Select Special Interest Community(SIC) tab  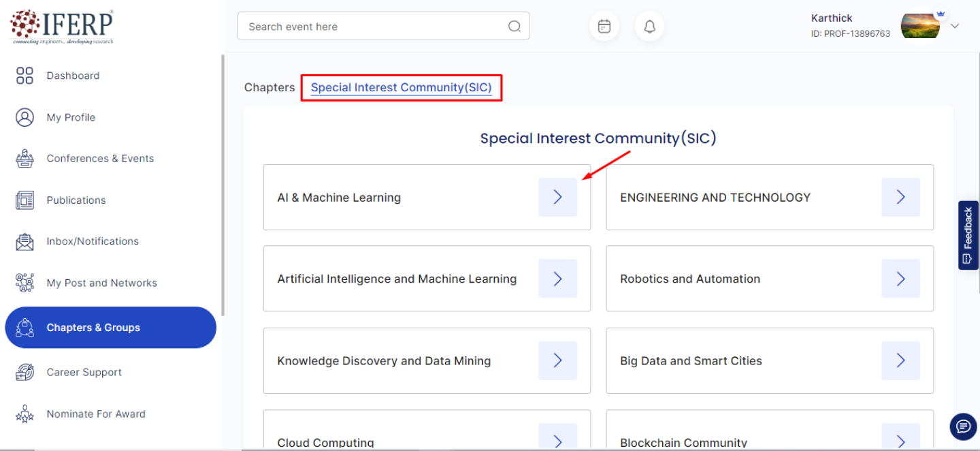(401, 87)
